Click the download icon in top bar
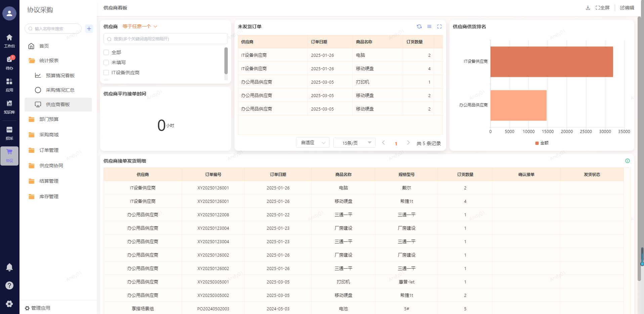Screen dimensions: 644x314 tap(588, 8)
